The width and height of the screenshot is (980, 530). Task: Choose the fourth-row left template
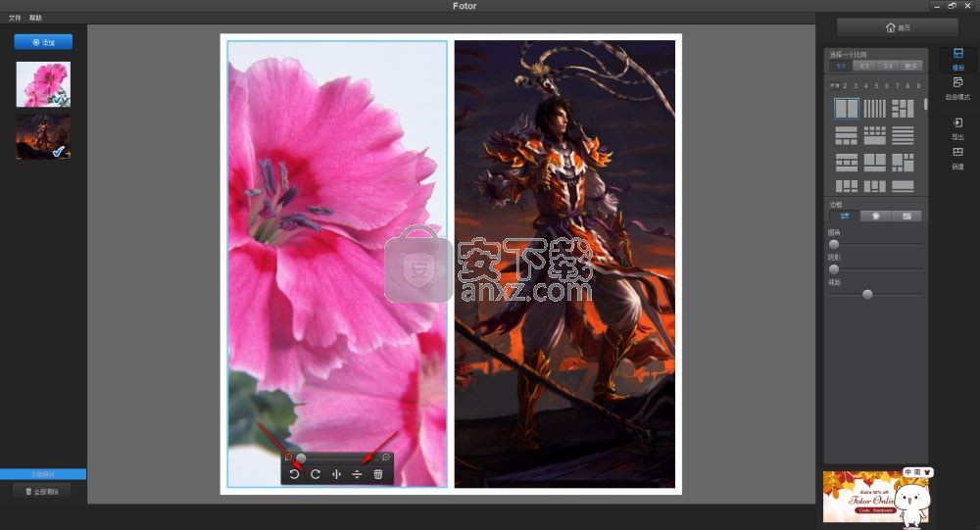point(847,186)
